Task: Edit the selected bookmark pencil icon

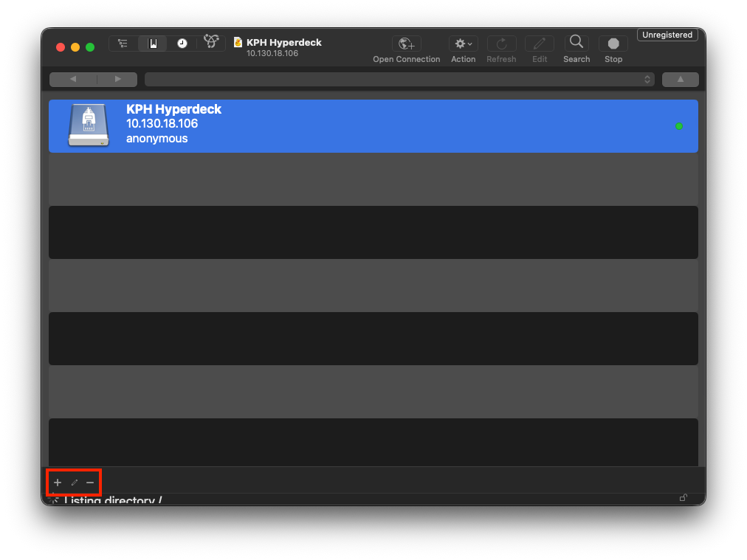Action: click(75, 483)
